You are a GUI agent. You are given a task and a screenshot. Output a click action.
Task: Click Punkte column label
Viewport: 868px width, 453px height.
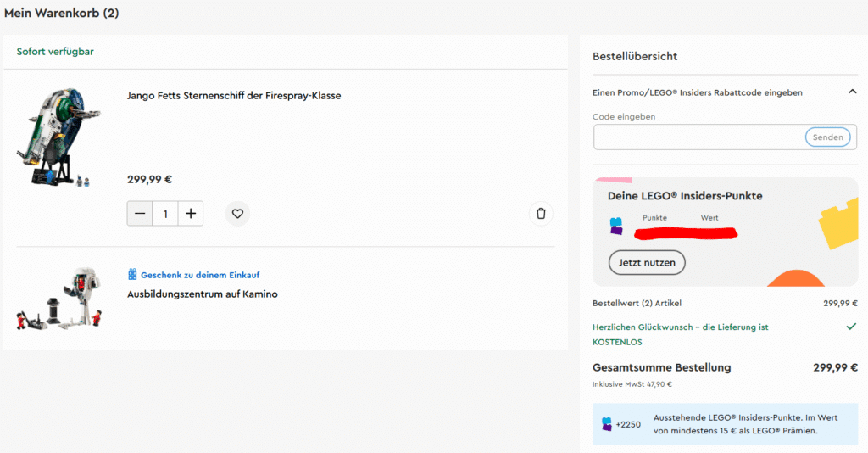654,218
